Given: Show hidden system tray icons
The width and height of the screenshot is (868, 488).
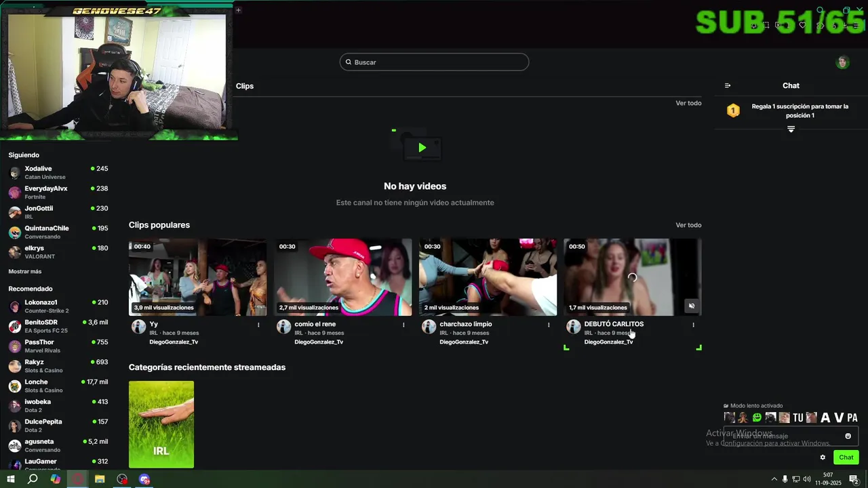Looking at the screenshot, I should (774, 479).
